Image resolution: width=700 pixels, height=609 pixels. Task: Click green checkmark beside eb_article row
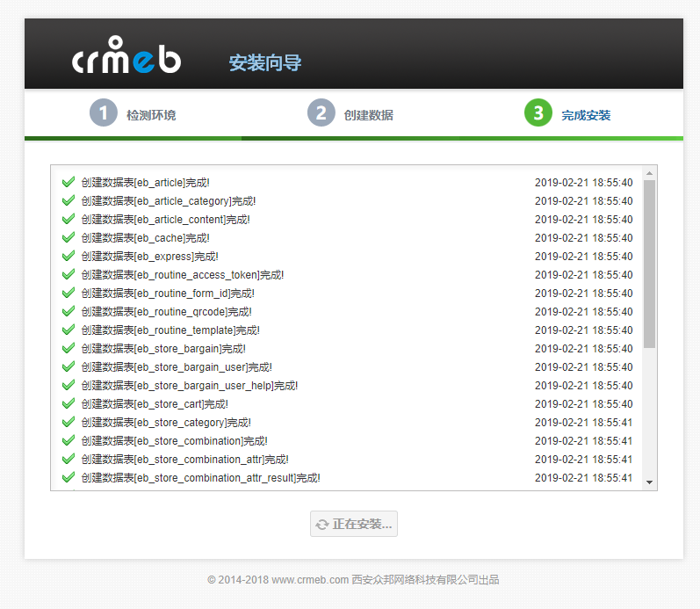coord(69,182)
